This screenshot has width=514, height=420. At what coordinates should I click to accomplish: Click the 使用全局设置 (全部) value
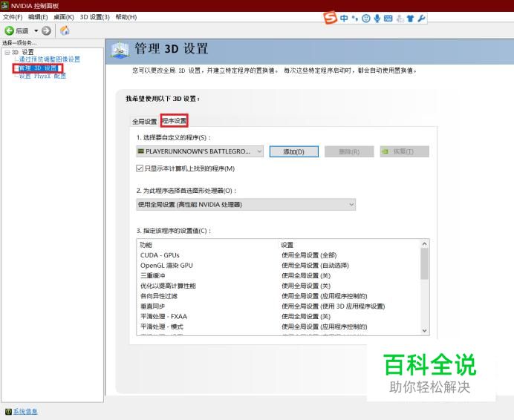[x=309, y=255]
